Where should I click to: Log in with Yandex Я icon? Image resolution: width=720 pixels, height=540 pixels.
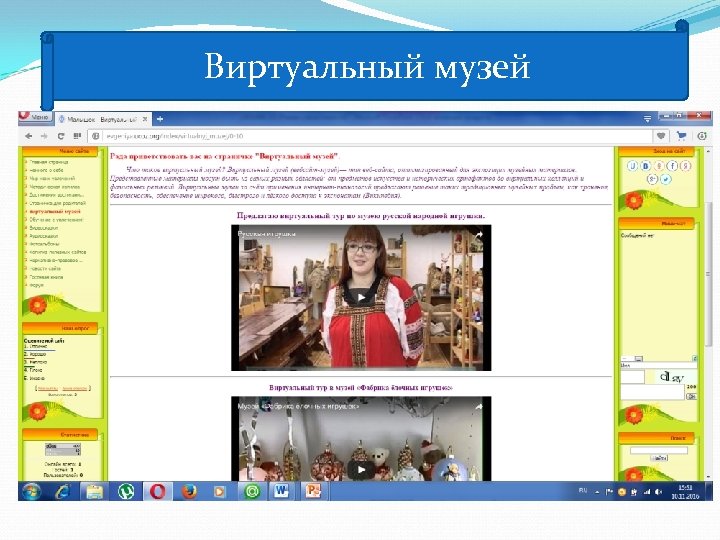[686, 166]
